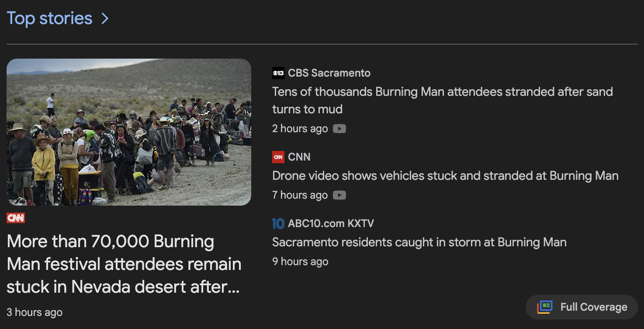
Task: Open the Burning Man crowd photo
Action: click(129, 132)
